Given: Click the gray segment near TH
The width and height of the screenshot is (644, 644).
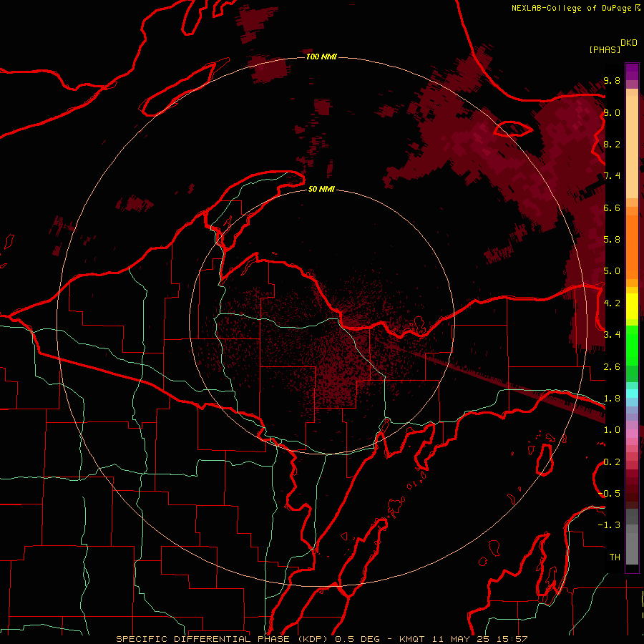Looking at the screenshot, I should [x=632, y=548].
